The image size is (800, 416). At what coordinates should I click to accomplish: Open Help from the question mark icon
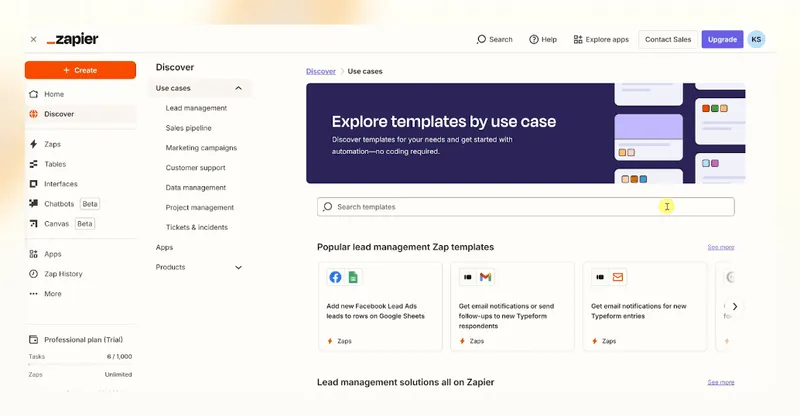tap(534, 39)
